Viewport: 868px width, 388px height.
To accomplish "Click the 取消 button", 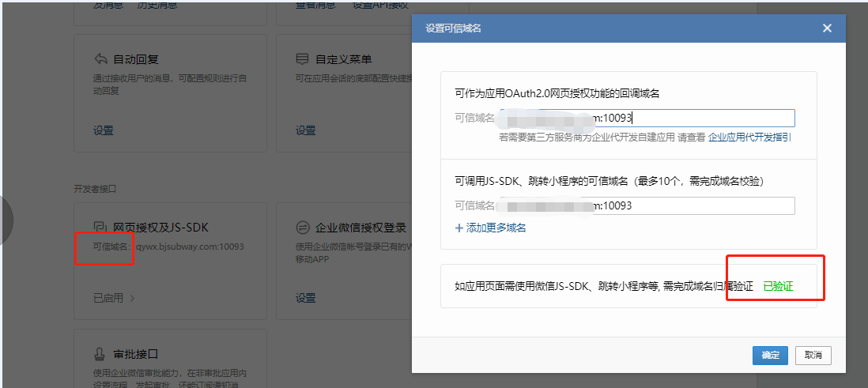I will (x=813, y=356).
